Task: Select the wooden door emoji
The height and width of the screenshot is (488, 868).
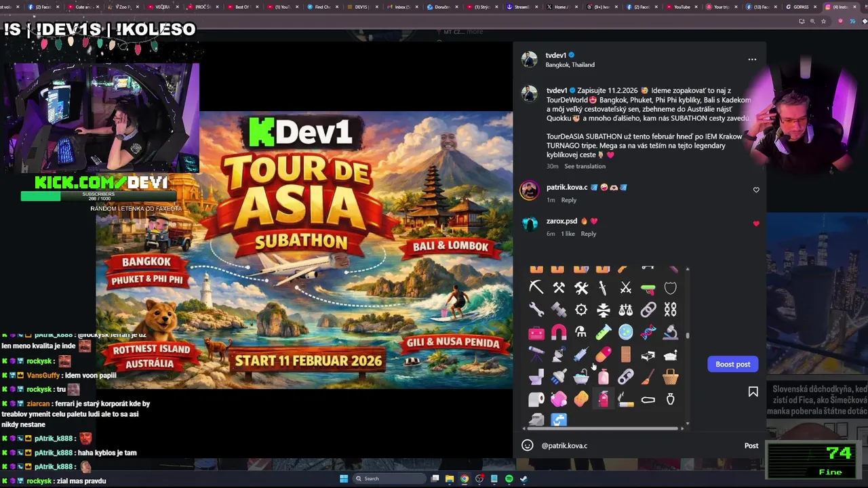Action: coord(626,354)
